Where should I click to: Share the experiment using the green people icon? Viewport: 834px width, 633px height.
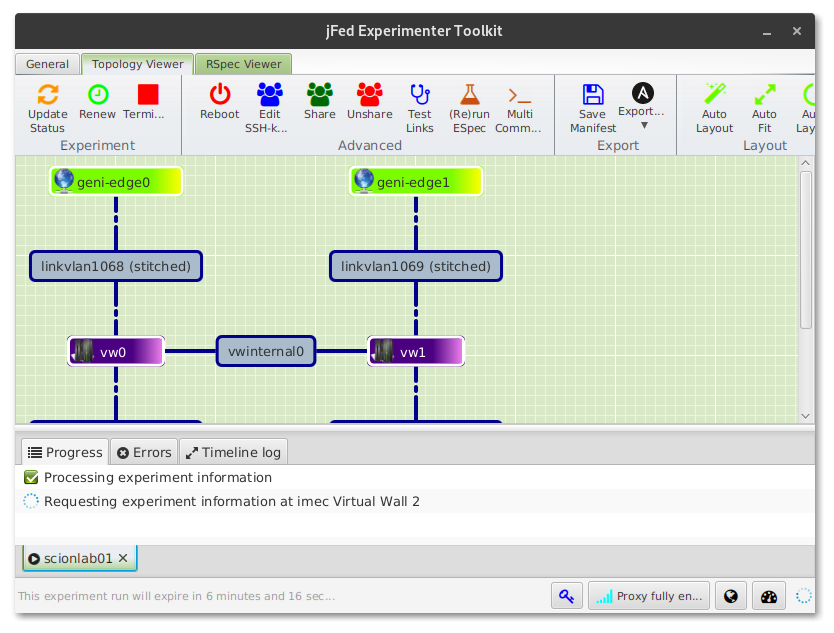point(320,95)
